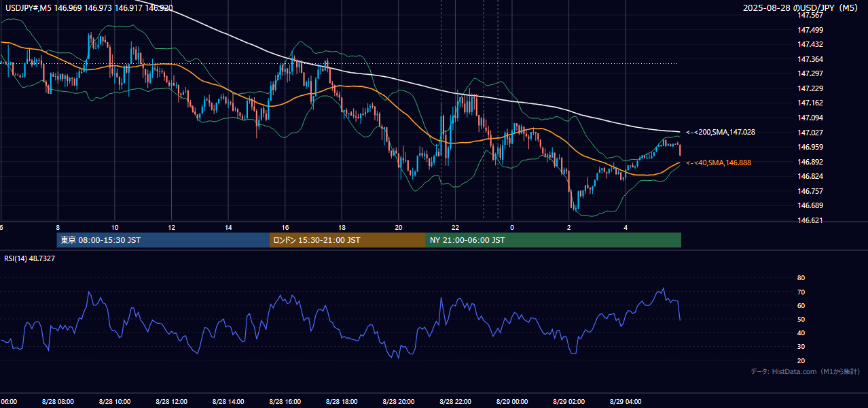
Task: Click the 8/28 20:00 time axis label
Action: (x=398, y=401)
